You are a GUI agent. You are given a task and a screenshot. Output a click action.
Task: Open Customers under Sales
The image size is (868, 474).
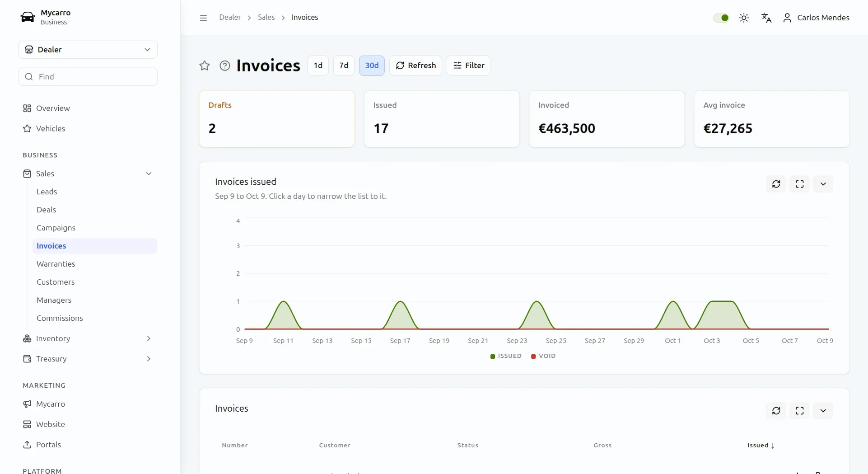pyautogui.click(x=56, y=282)
